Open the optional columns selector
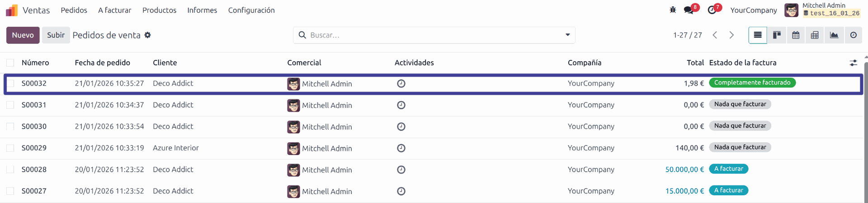The width and height of the screenshot is (868, 203). (853, 63)
